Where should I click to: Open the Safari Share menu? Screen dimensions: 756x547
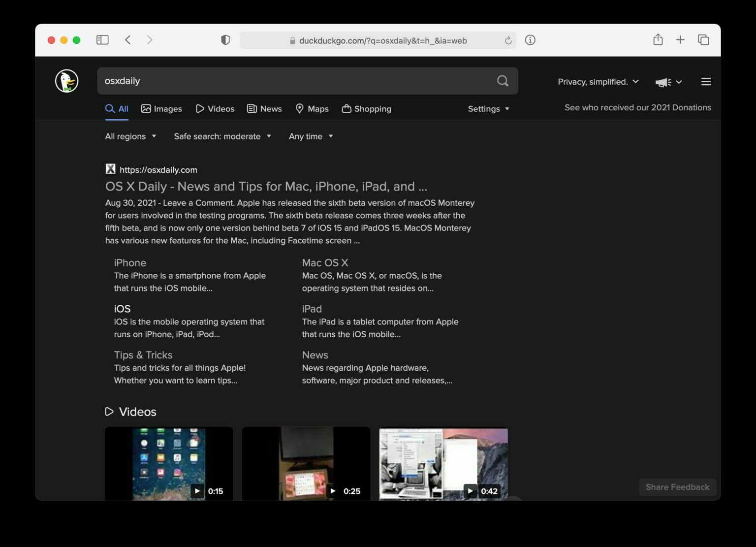(658, 39)
